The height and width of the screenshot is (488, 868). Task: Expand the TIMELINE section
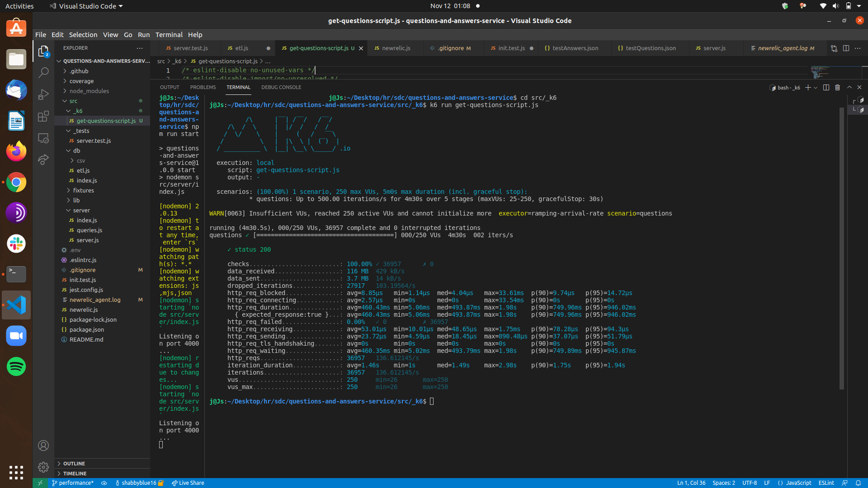click(x=102, y=474)
